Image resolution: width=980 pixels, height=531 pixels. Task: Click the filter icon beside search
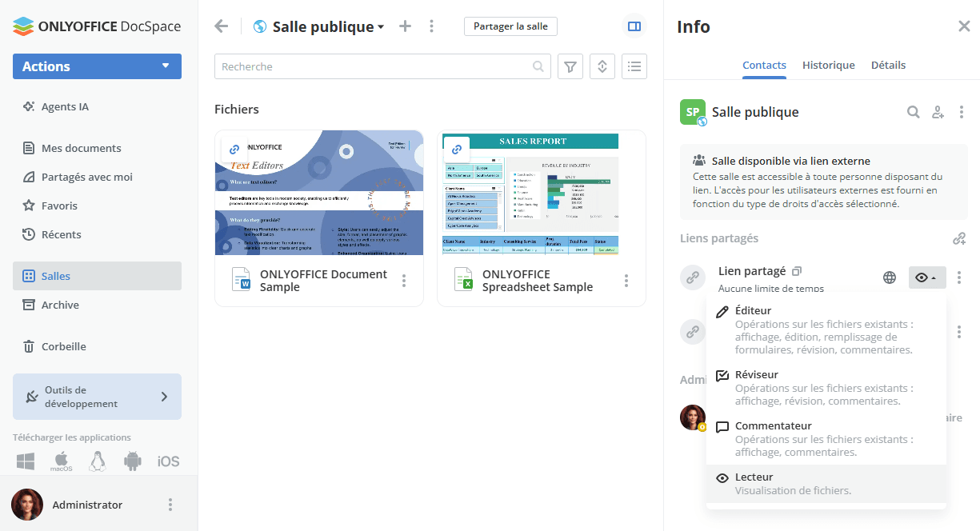(570, 67)
